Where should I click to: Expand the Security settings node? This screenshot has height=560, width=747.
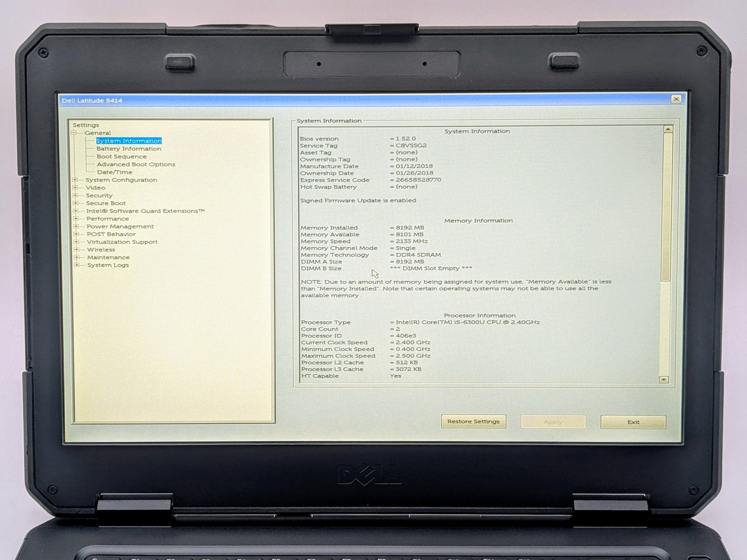tap(75, 196)
